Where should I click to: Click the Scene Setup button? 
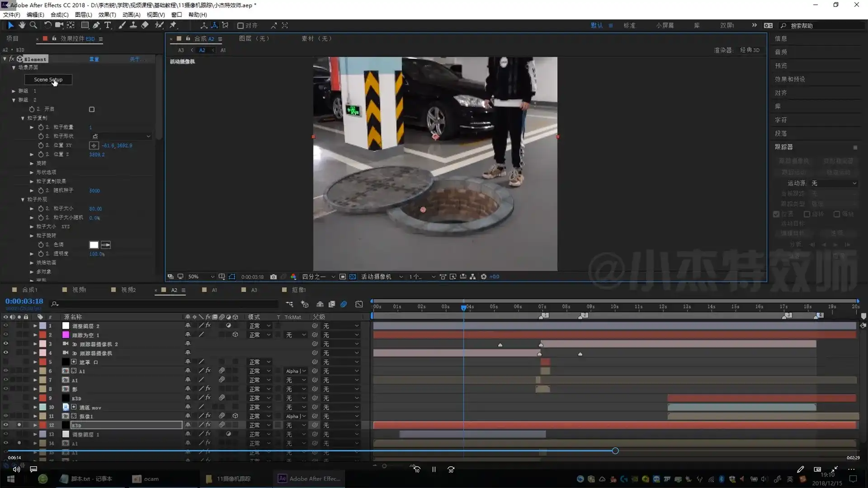tap(48, 80)
